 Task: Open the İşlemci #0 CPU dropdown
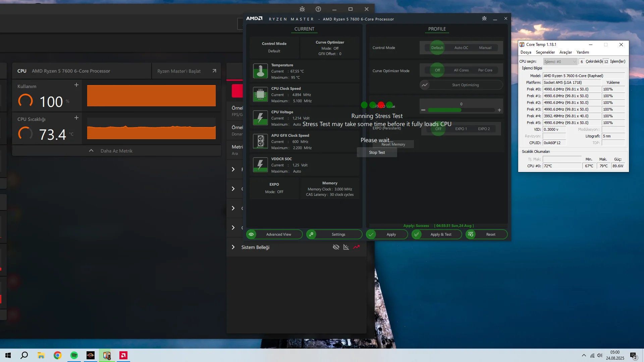click(560, 62)
